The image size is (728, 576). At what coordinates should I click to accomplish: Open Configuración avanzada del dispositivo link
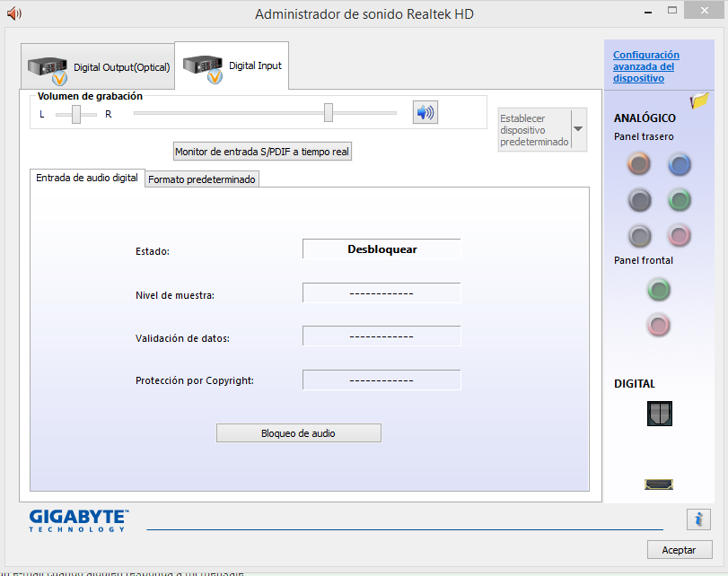coord(645,66)
